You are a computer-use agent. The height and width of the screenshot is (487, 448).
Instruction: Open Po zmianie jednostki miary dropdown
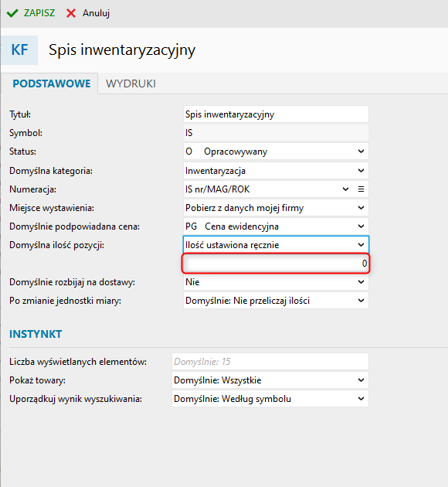coord(361,301)
